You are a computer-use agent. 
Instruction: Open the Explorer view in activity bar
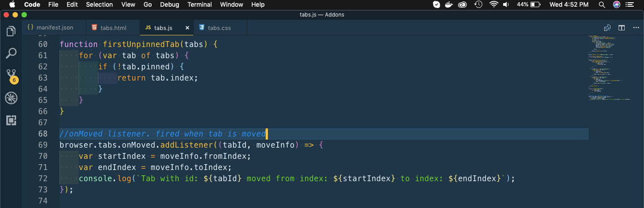pyautogui.click(x=11, y=31)
